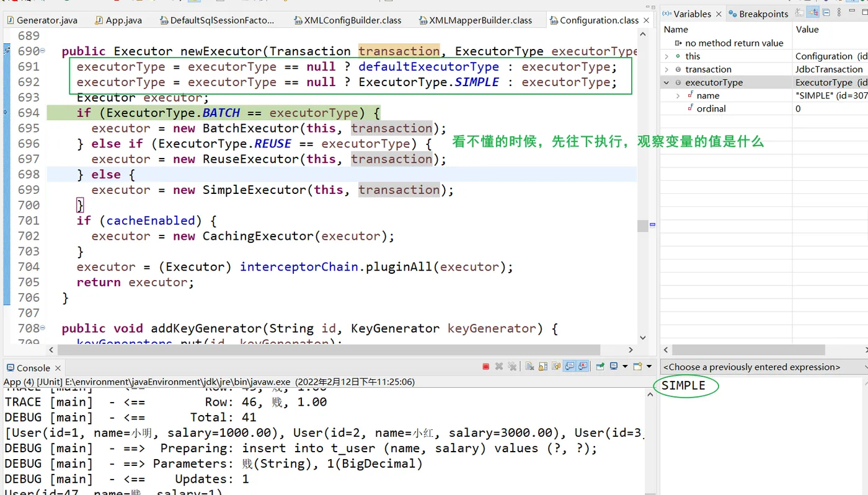Clear the console output
The height and width of the screenshot is (495, 868).
pyautogui.click(x=529, y=366)
